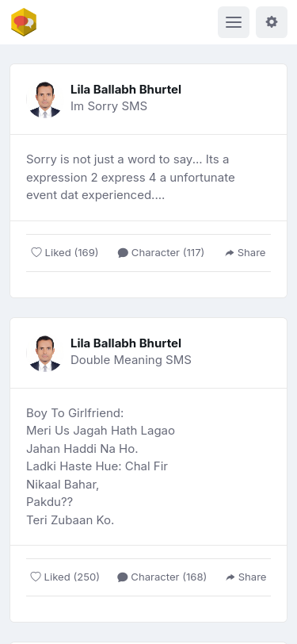This screenshot has width=297, height=644.
Task: Click the speech bubble icon beside Character (117)
Action: point(123,253)
